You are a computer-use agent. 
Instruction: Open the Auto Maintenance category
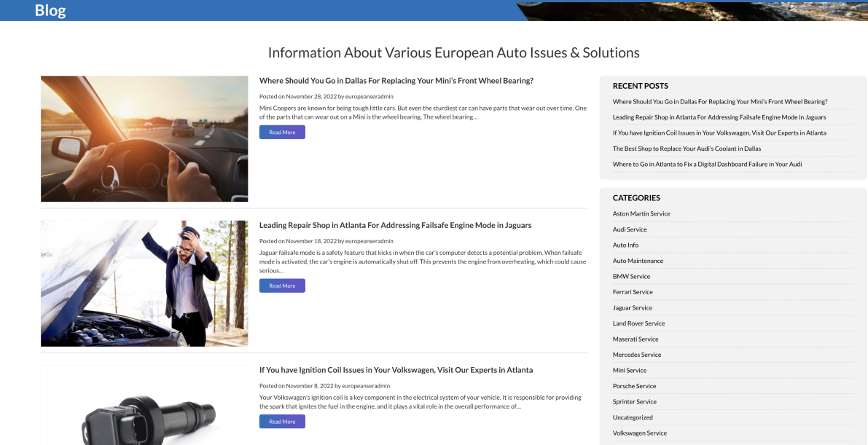coord(638,261)
